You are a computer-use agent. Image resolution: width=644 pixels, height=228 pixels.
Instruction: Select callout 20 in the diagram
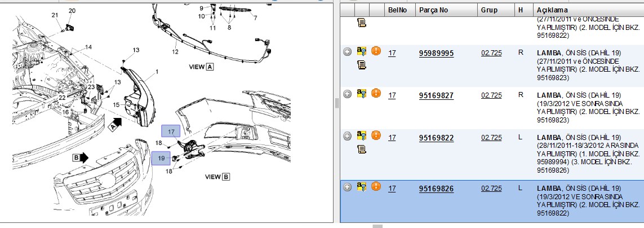tap(72, 10)
